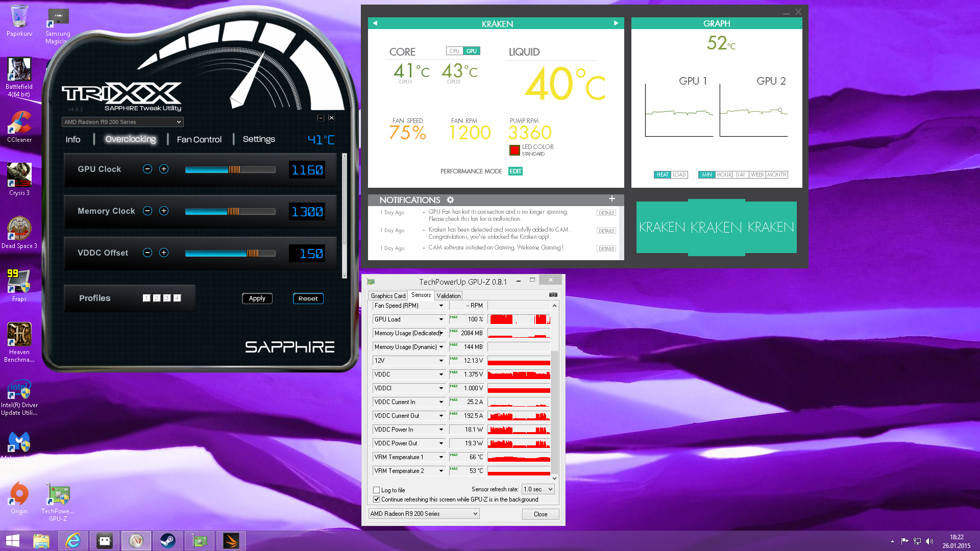Select HEAT graph mode

(x=663, y=174)
